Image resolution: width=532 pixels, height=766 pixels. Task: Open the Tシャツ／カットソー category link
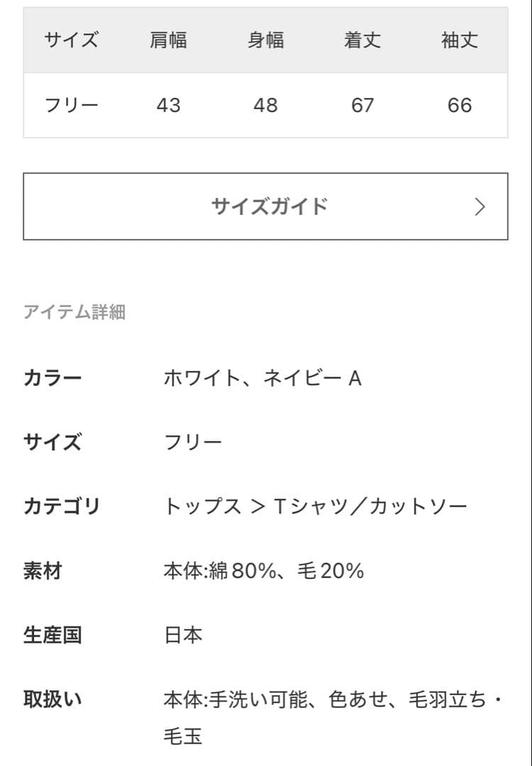pyautogui.click(x=370, y=506)
